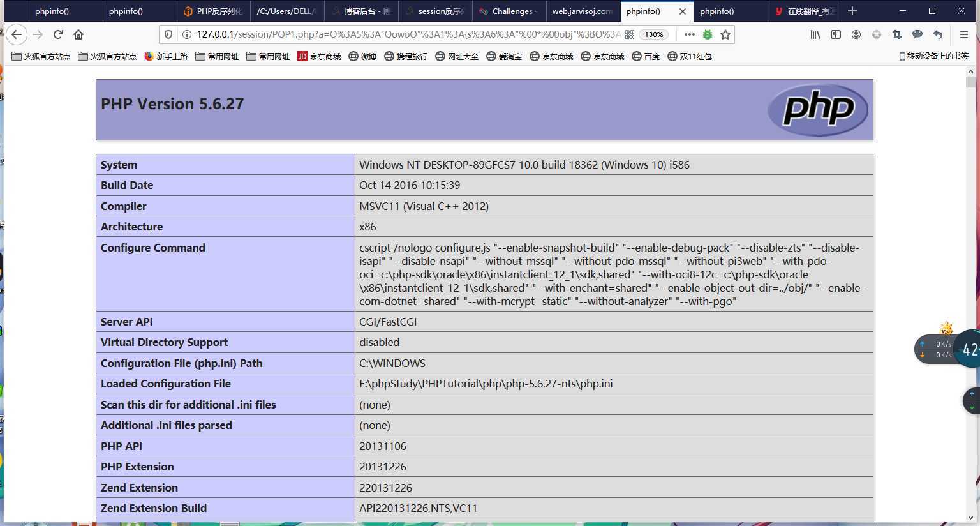This screenshot has width=980, height=526.
Task: Select the Loaded Configuration File php.ini path
Action: pyautogui.click(x=486, y=384)
